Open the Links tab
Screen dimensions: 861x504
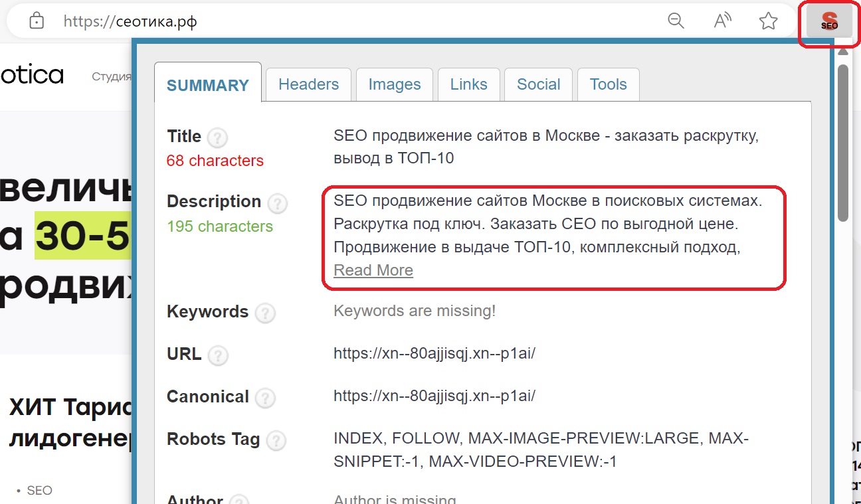pos(468,84)
